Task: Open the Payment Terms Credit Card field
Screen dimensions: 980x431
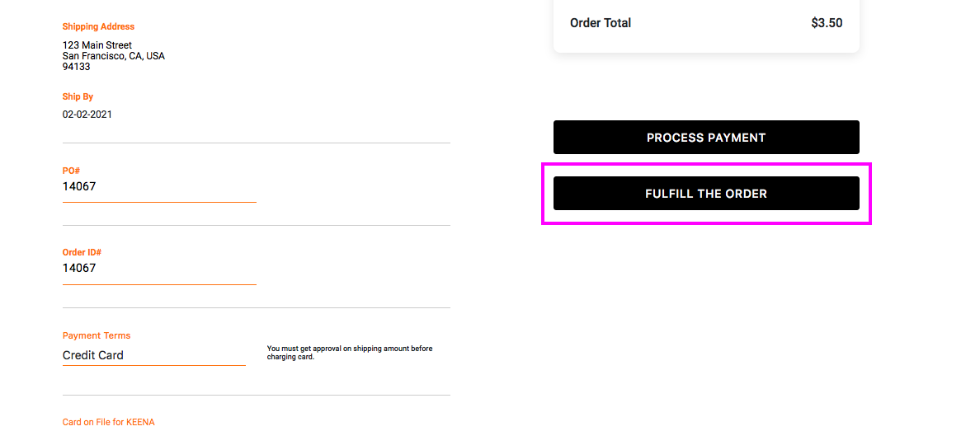Action: pos(153,355)
